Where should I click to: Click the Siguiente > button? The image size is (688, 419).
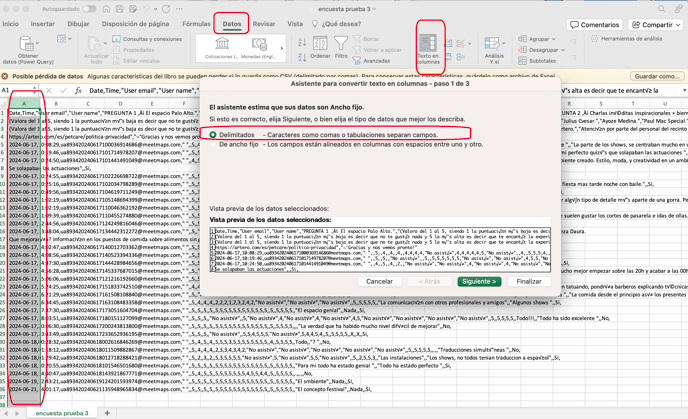click(479, 281)
